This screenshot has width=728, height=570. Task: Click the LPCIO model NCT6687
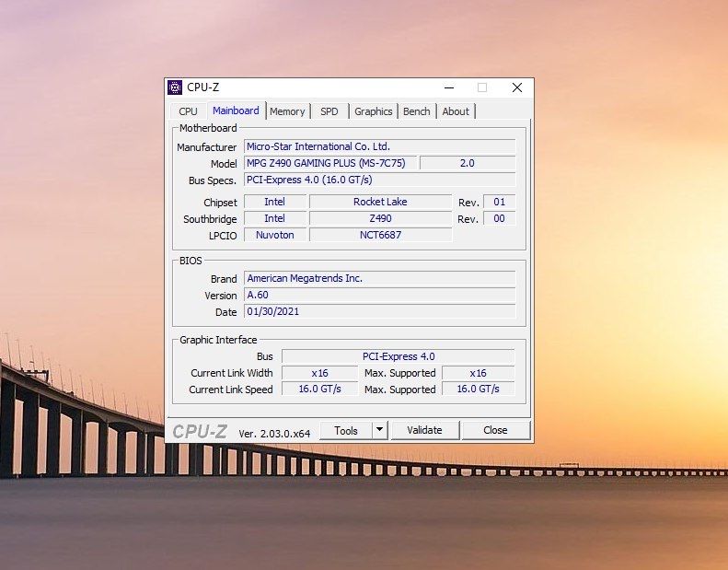click(x=380, y=235)
